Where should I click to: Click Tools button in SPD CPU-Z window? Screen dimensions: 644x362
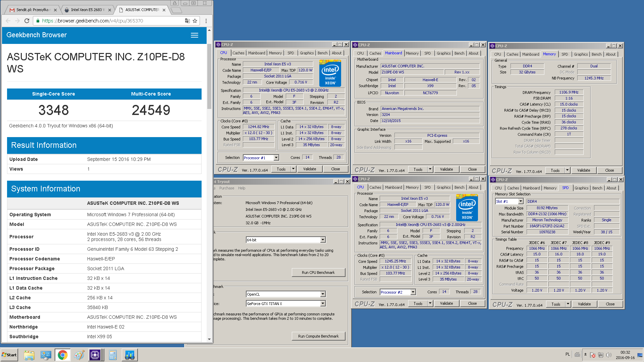coord(556,304)
